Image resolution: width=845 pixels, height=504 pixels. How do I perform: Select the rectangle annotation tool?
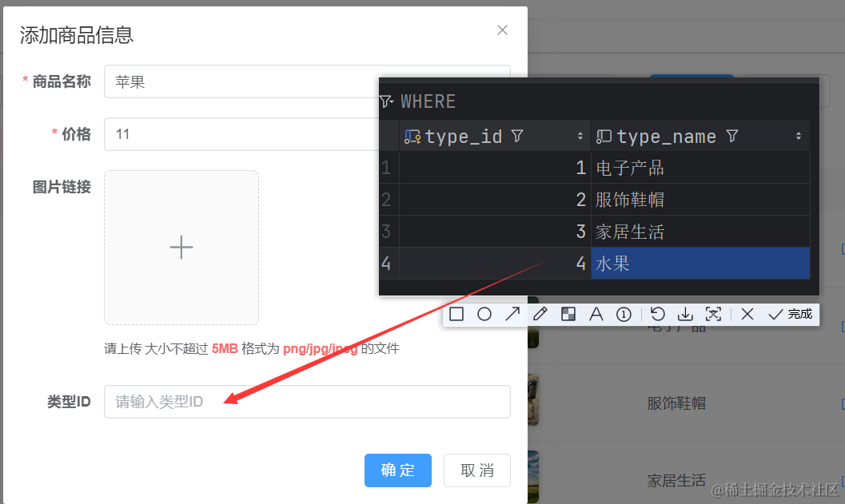point(456,314)
